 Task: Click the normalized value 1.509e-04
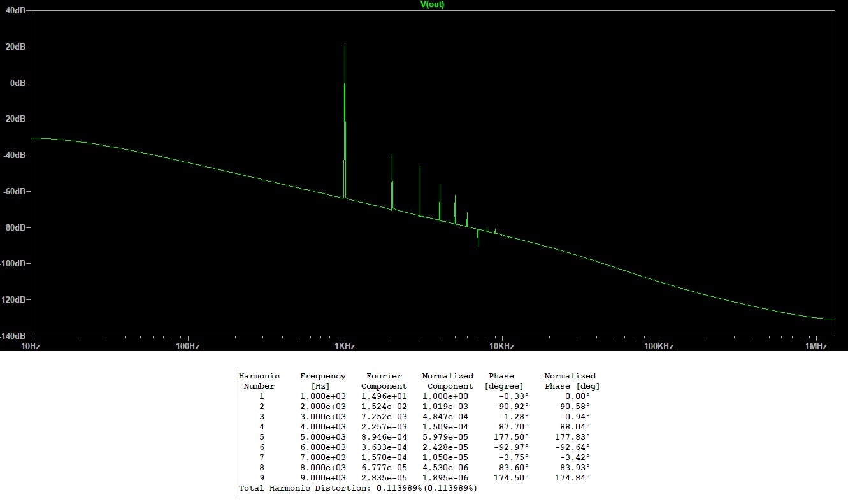click(x=445, y=427)
